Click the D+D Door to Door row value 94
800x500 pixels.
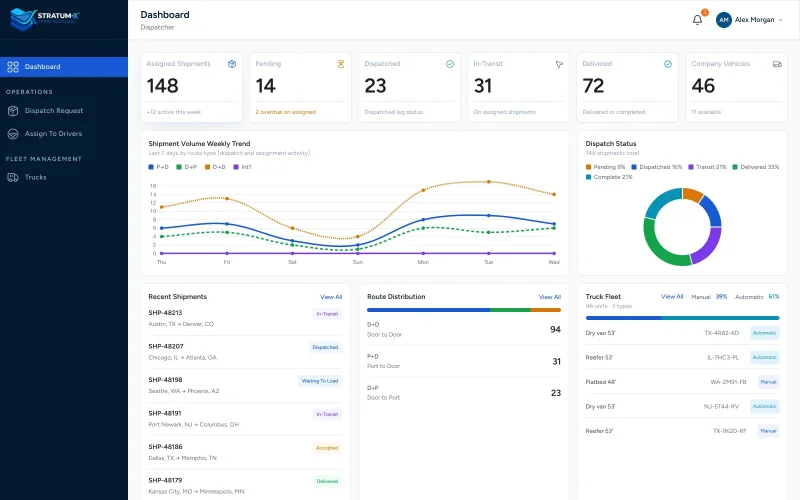(x=556, y=330)
